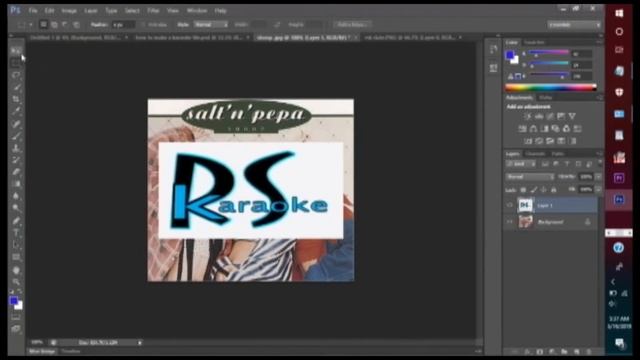Image resolution: width=640 pixels, height=360 pixels.
Task: Open the Mini Bridge panel tab
Action: [x=42, y=351]
